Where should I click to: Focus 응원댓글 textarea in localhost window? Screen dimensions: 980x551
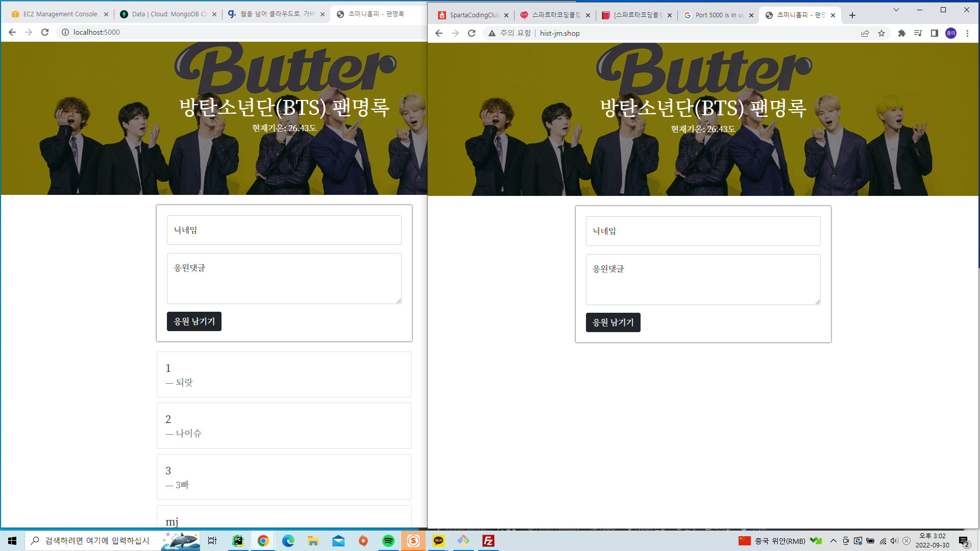pyautogui.click(x=284, y=279)
